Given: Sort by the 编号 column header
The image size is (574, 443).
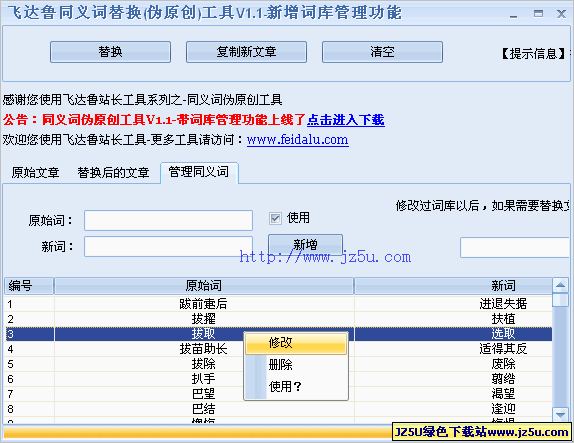Looking at the screenshot, I should (x=29, y=286).
